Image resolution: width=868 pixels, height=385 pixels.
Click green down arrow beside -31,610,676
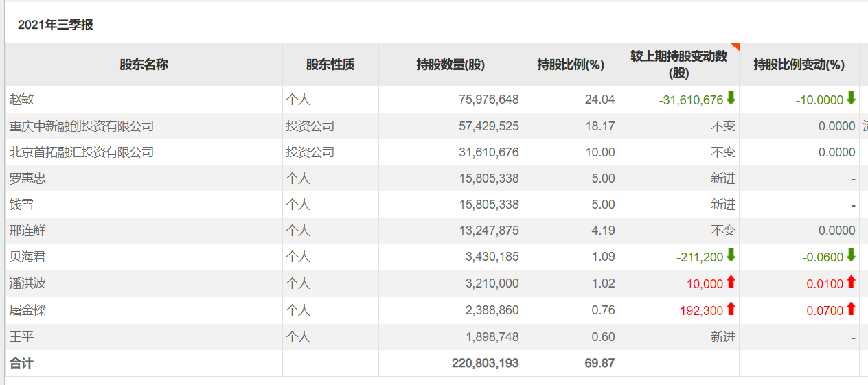click(x=731, y=99)
